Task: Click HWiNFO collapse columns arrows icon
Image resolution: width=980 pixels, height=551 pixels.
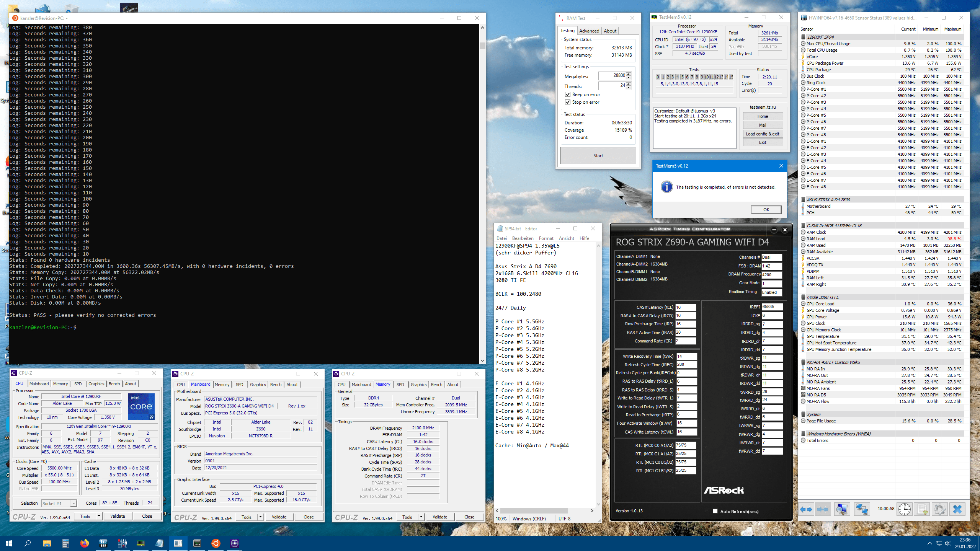Action: (823, 509)
